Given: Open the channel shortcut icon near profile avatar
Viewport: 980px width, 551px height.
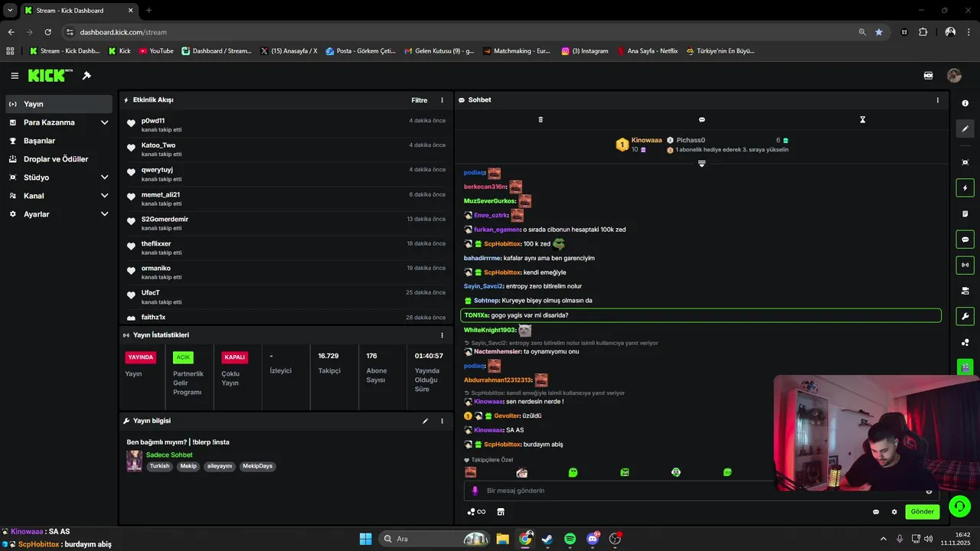Looking at the screenshot, I should 929,76.
